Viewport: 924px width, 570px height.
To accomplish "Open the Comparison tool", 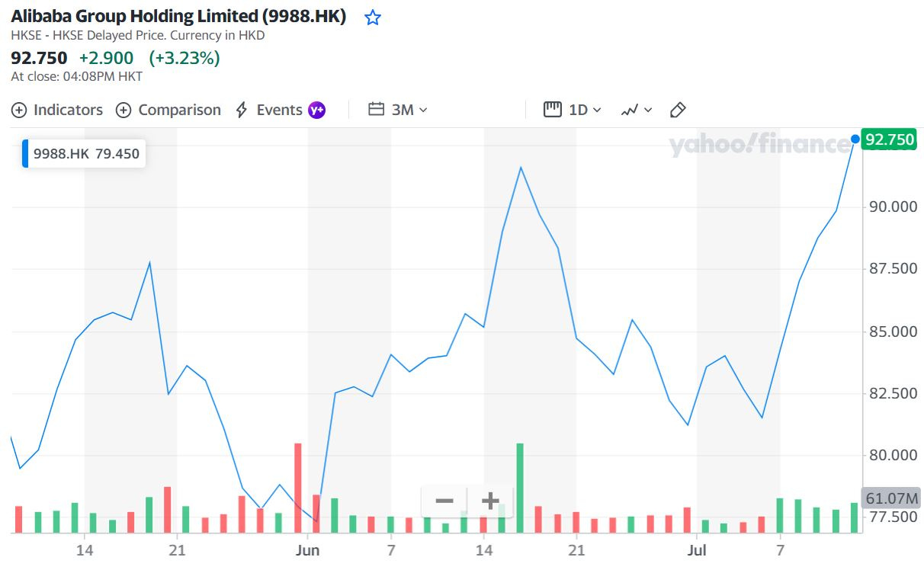I will pyautogui.click(x=168, y=110).
